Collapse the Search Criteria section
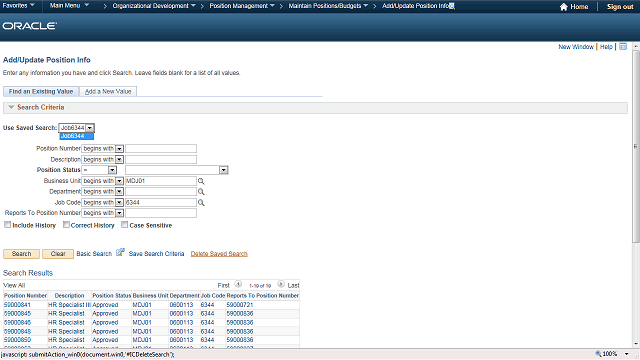The height and width of the screenshot is (360, 640). tap(11, 107)
